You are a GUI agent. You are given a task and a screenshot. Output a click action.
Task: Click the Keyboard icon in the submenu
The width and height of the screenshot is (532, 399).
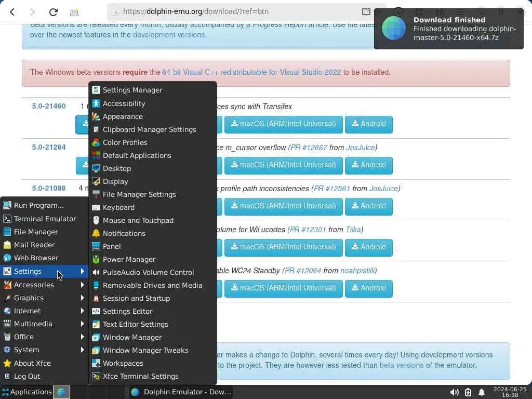[96, 207]
